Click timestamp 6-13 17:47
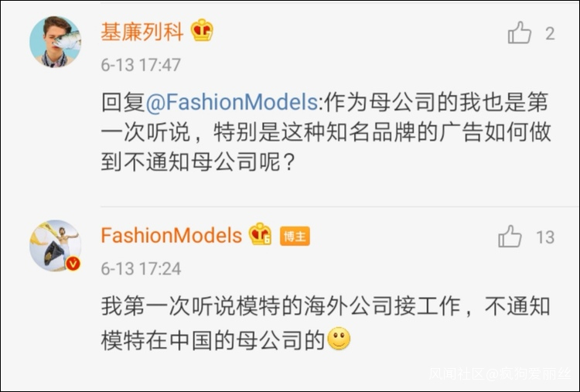The image size is (580, 392). [141, 66]
